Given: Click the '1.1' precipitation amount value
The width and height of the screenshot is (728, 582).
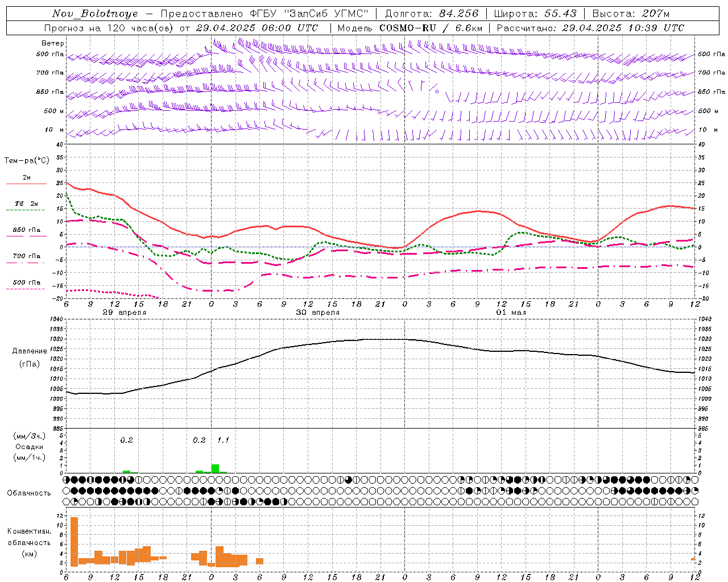Looking at the screenshot, I should (223, 440).
